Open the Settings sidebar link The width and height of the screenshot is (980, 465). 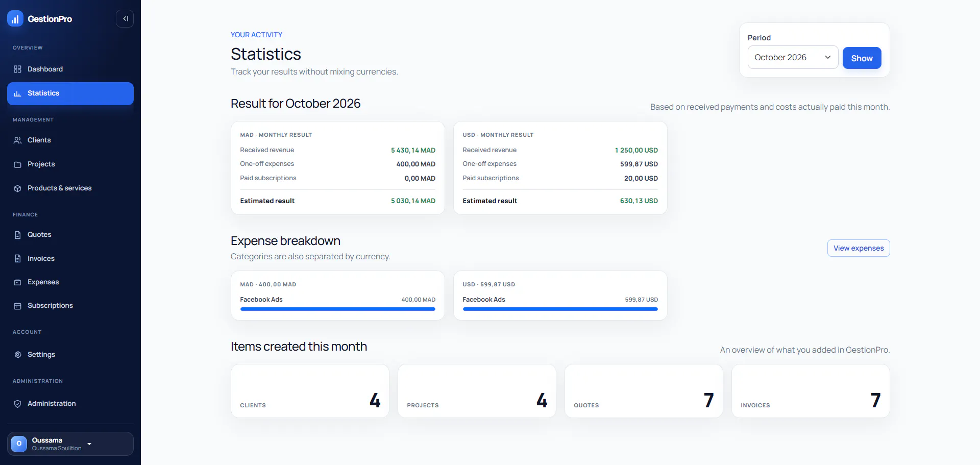[70, 355]
